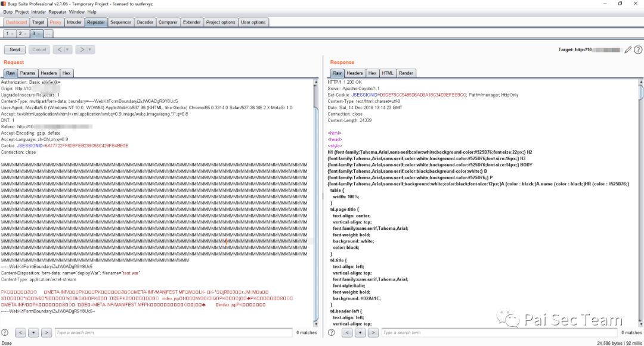Open response search help question mark icon
Viewport: 644px width, 346px height.
tap(332, 332)
